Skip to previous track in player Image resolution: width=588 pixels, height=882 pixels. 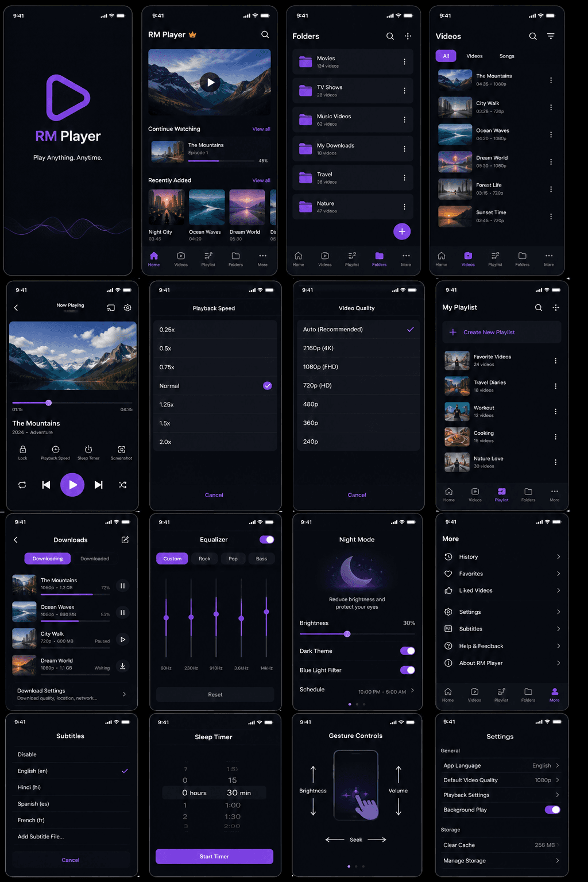click(47, 485)
